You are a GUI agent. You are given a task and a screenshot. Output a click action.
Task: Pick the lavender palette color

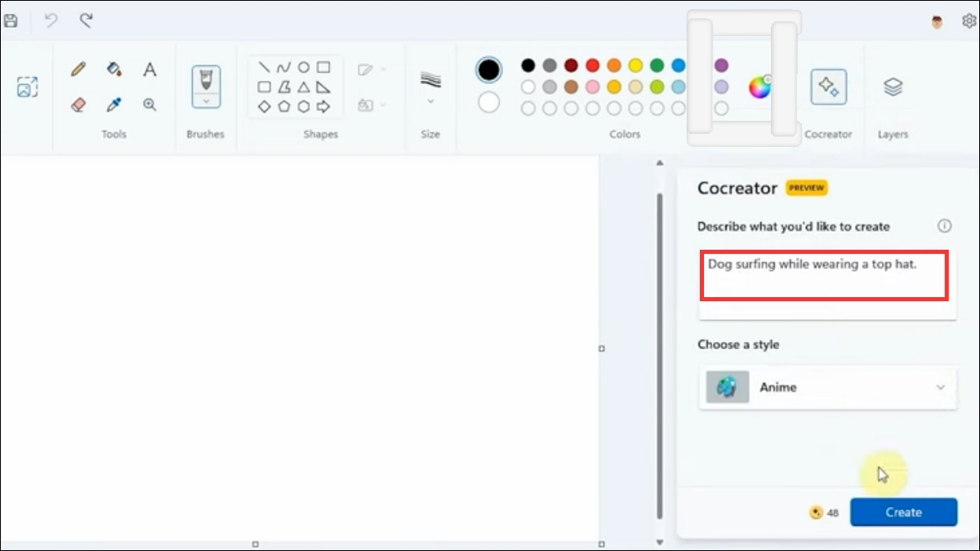tap(721, 87)
